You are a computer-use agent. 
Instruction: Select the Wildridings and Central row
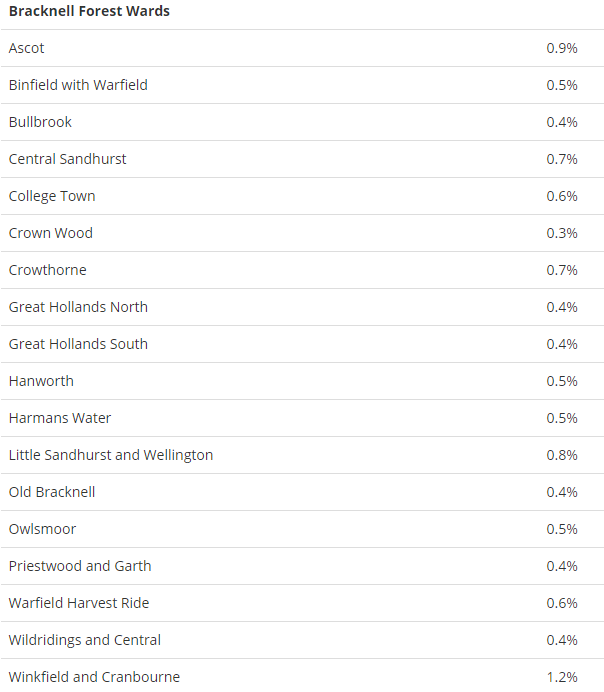click(302, 640)
